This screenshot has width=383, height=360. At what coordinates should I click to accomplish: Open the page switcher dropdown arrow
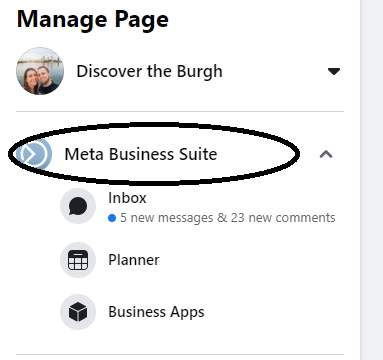pos(334,71)
